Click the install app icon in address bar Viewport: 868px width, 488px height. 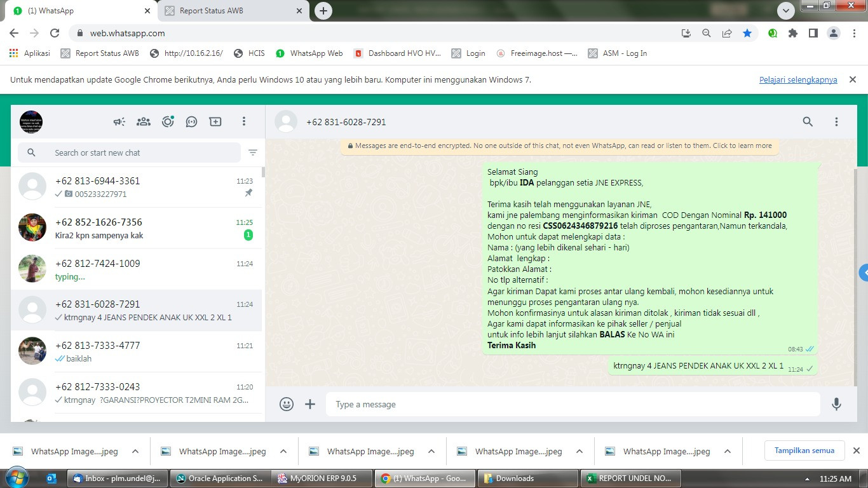pyautogui.click(x=686, y=33)
